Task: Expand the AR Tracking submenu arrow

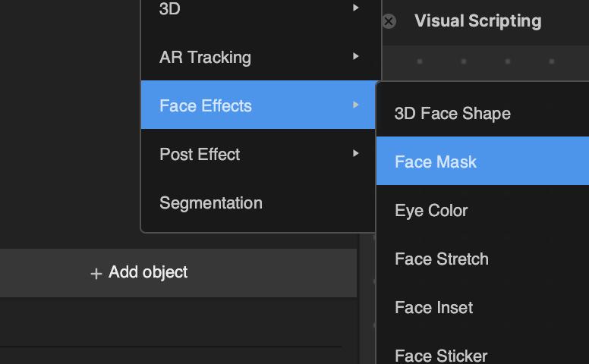Action: tap(355, 57)
